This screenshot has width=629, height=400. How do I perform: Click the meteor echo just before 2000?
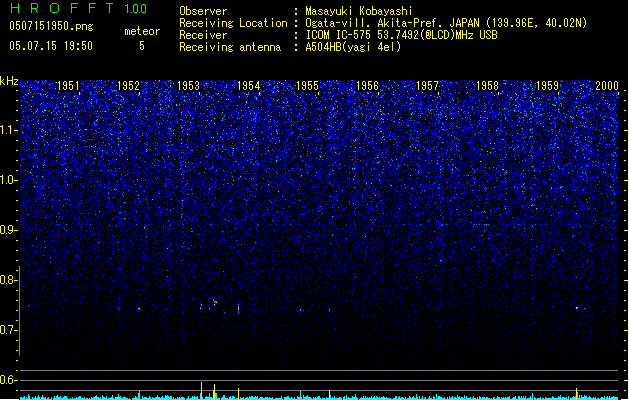[x=577, y=308]
